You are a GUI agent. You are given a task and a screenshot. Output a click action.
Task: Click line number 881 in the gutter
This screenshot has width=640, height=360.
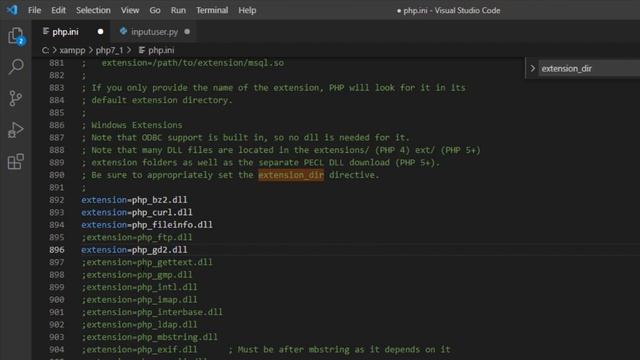pyautogui.click(x=56, y=63)
